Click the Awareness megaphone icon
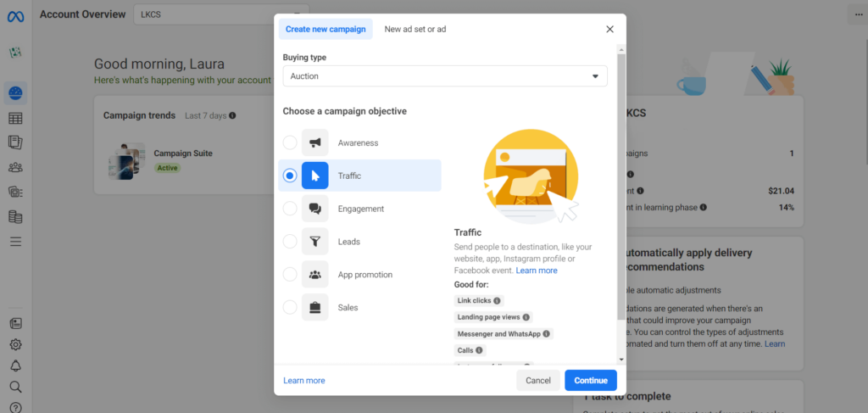 pyautogui.click(x=314, y=142)
